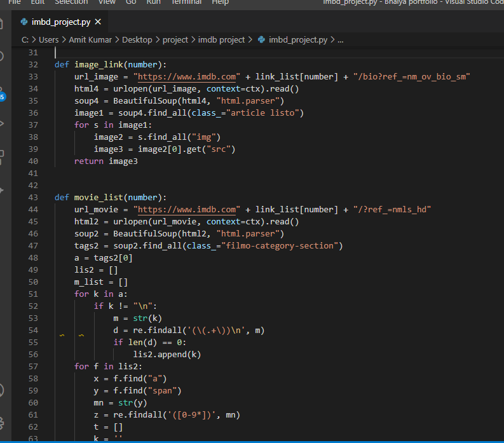
Task: Expand the 'imdb project' breadcrumb folder
Action: tap(221, 39)
